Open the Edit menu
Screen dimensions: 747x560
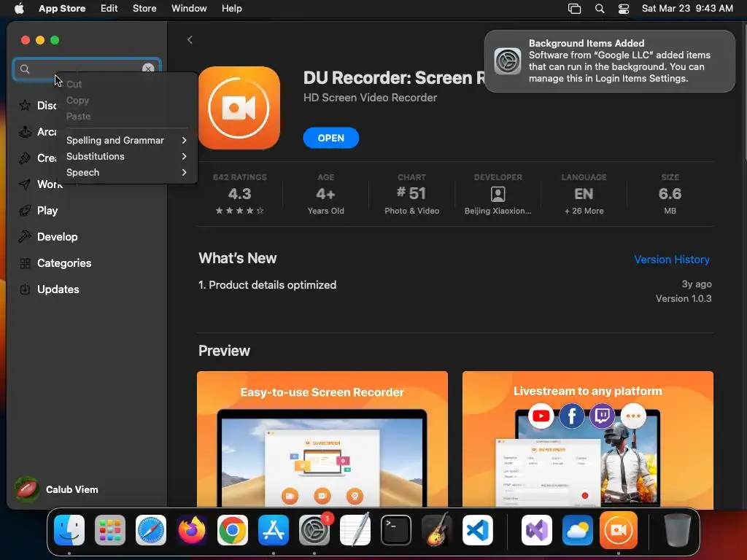(x=109, y=9)
